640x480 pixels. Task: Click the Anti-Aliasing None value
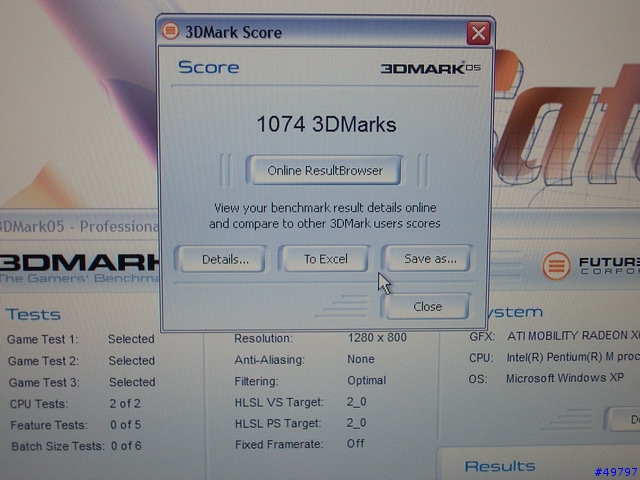[x=361, y=359]
